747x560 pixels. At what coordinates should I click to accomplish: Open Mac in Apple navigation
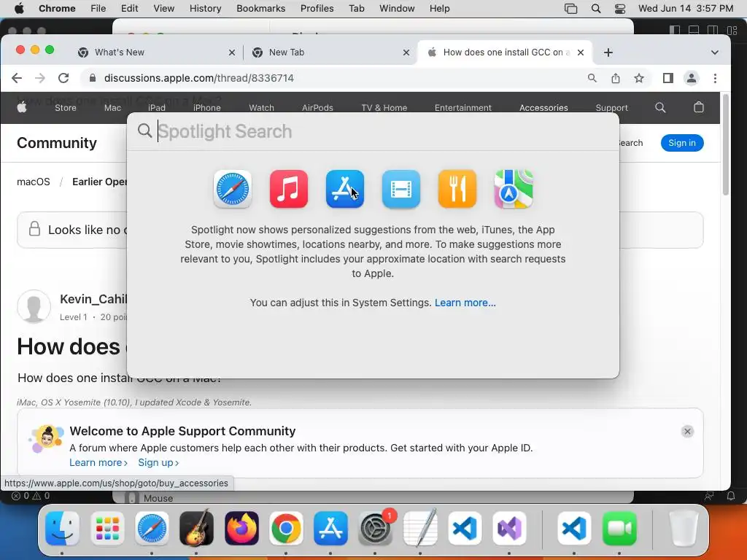(112, 108)
